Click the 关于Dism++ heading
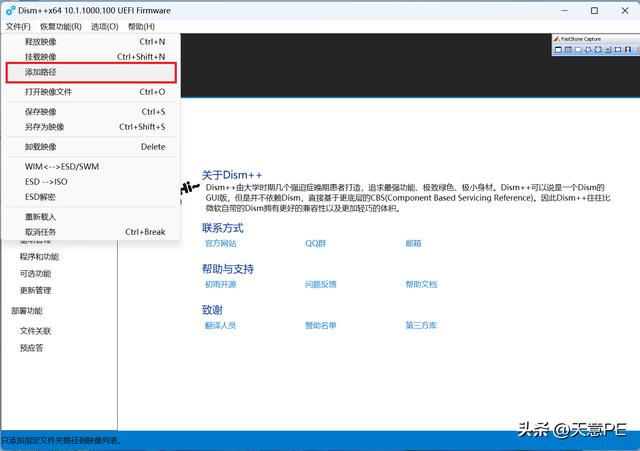The image size is (640, 451). coord(232,175)
